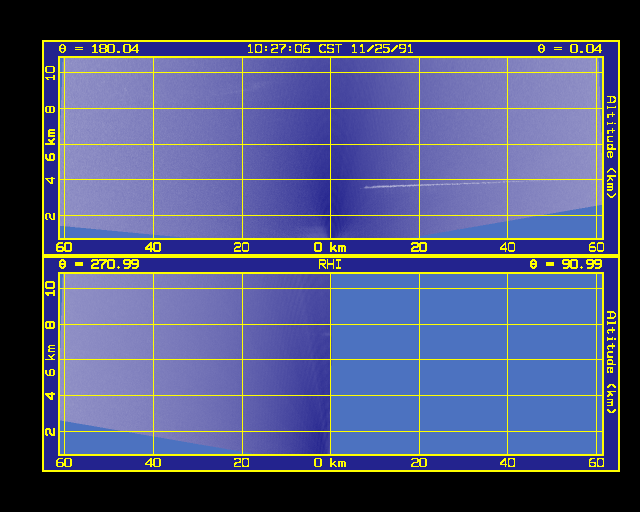
Task: Select upper panel's 60 label under θ = 180.04 side
Action: tap(64, 247)
